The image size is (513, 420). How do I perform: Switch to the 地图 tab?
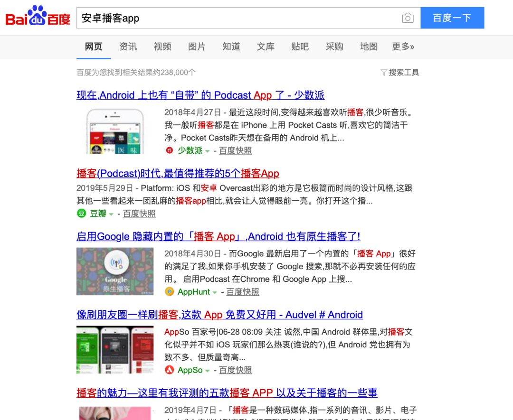pyautogui.click(x=369, y=47)
